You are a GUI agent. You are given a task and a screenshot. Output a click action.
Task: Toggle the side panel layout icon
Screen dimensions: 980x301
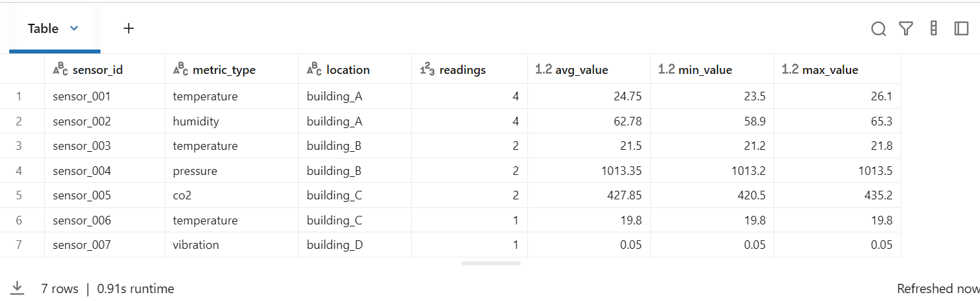coord(961,28)
